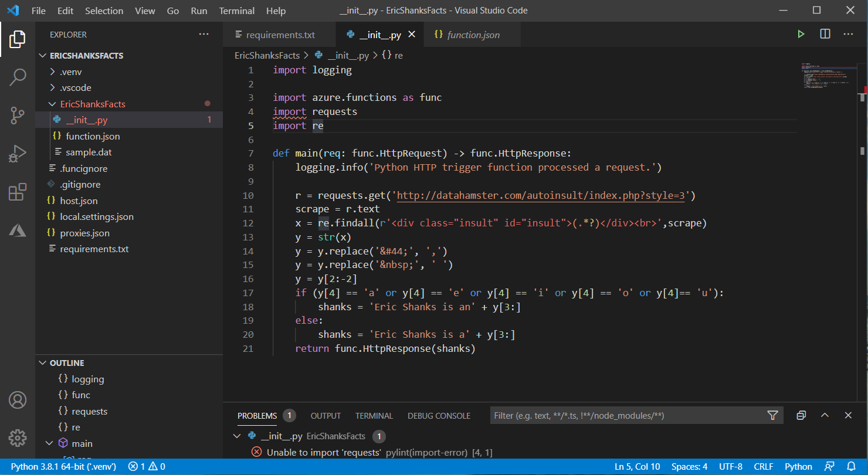Open the Terminal menu
Viewport: 868px width, 475px height.
pyautogui.click(x=236, y=11)
